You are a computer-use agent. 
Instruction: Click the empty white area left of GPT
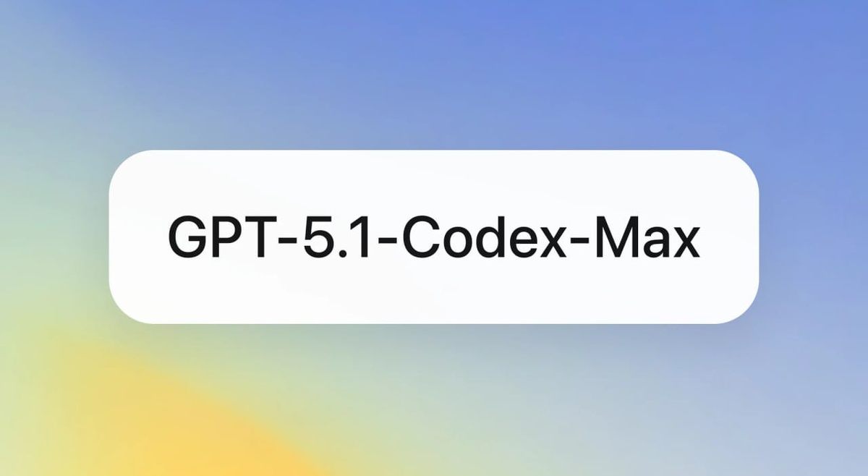point(139,237)
